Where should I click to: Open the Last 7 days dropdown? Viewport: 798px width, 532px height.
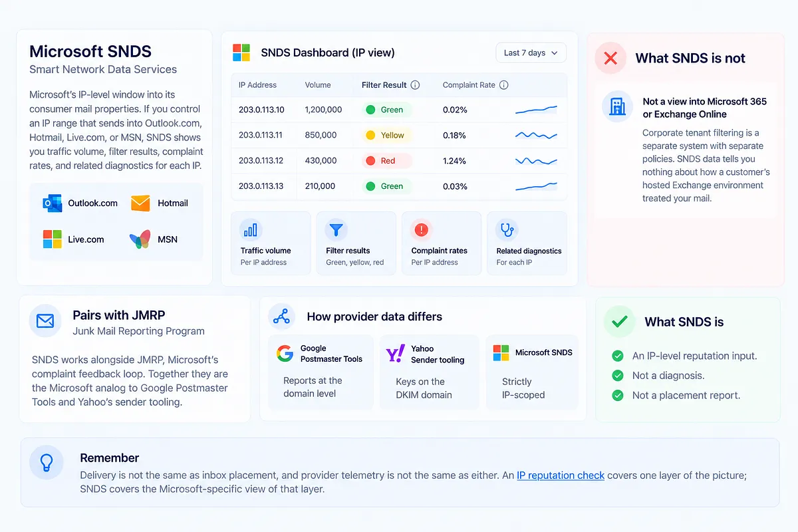click(x=531, y=53)
